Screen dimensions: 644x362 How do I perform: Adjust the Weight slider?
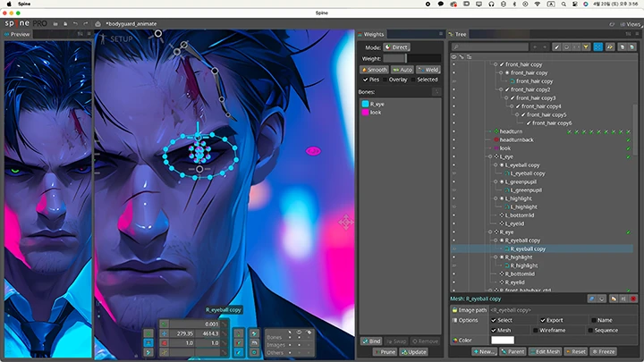click(x=412, y=58)
